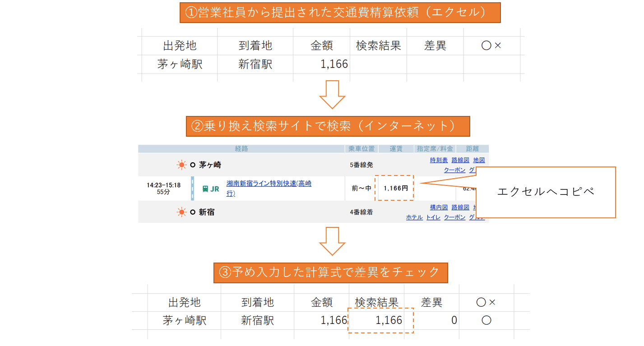This screenshot has height=346, width=644.
Task: Open the 時刻表 link for 茅ヶ崎
Action: [x=439, y=160]
